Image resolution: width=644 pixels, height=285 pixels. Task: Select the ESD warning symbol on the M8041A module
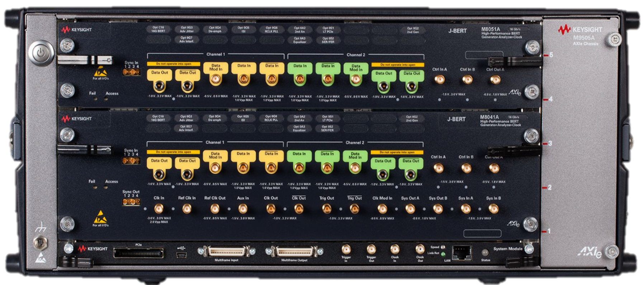point(100,218)
